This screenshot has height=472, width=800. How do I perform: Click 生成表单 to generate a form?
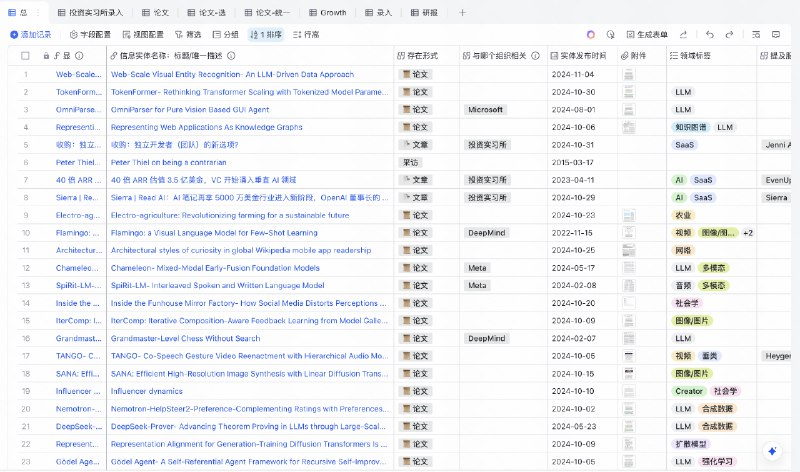[647, 35]
